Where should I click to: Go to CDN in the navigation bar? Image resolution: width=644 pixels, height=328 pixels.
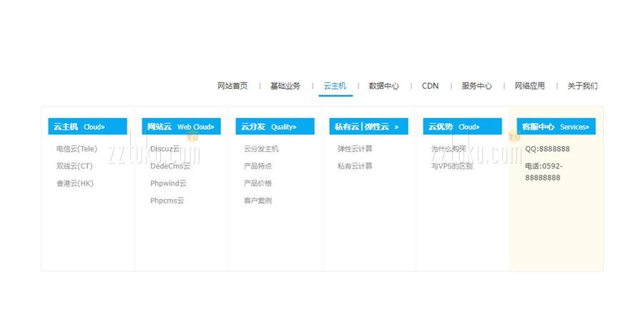pyautogui.click(x=430, y=86)
